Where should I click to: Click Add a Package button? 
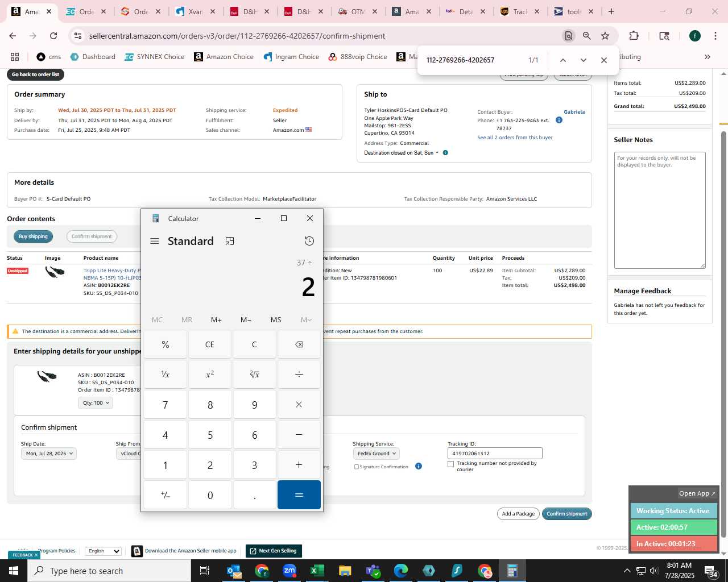518,514
